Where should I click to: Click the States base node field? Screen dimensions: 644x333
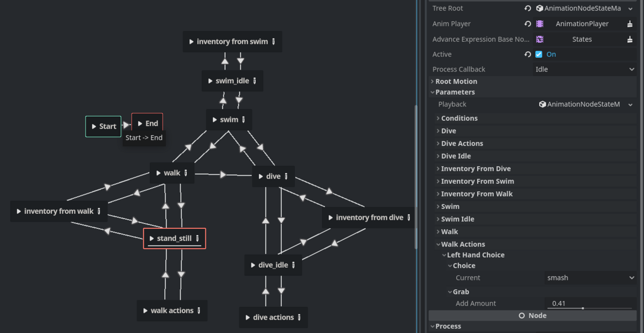581,40
